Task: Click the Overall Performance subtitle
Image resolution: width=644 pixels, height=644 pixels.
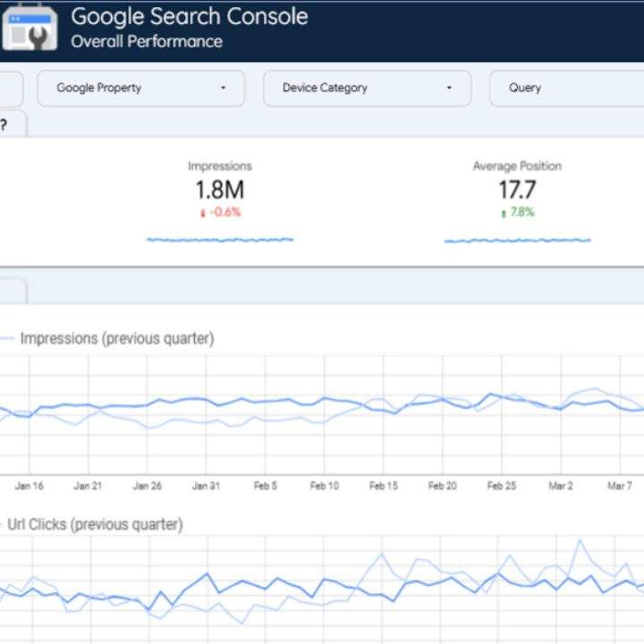Action: click(147, 41)
